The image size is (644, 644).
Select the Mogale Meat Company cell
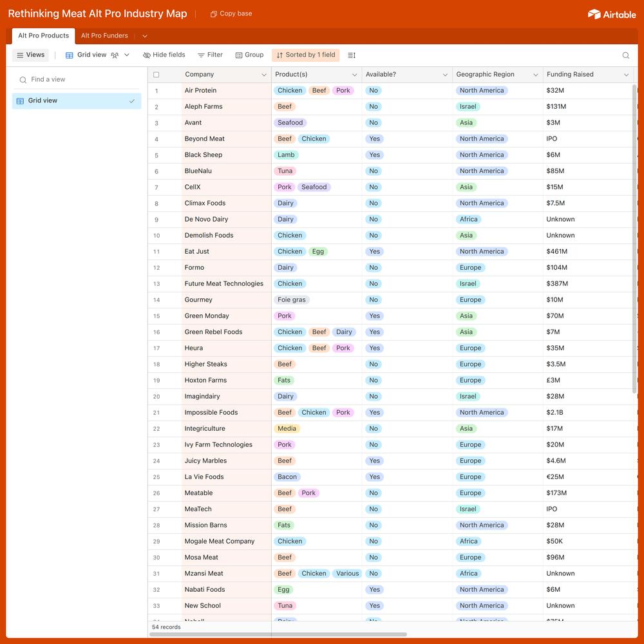[x=226, y=542]
